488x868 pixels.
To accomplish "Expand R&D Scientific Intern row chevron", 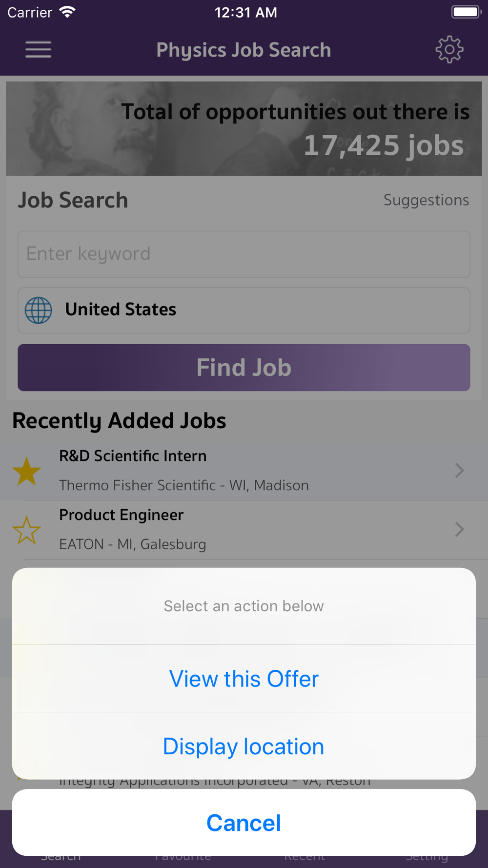I will (459, 471).
